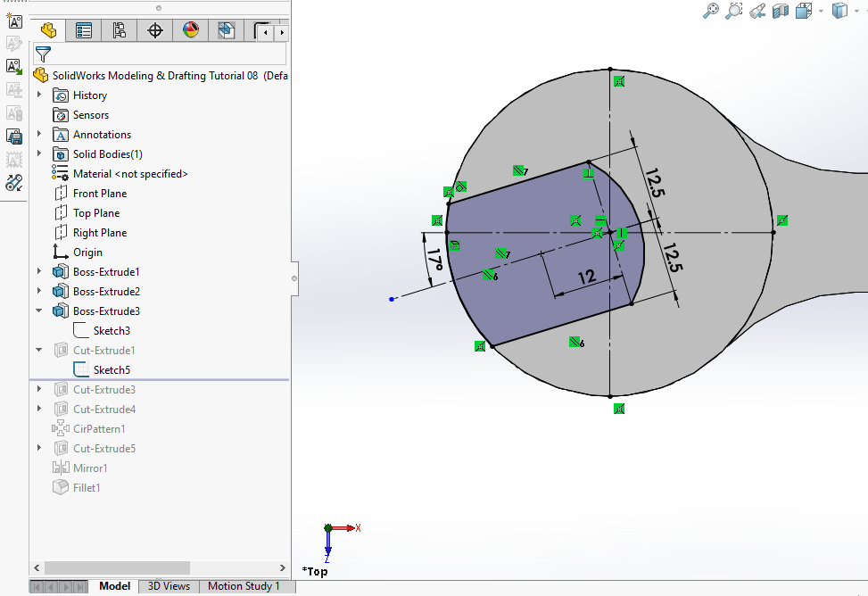Select Sketch5 in the feature tree
The image size is (868, 596).
112,370
